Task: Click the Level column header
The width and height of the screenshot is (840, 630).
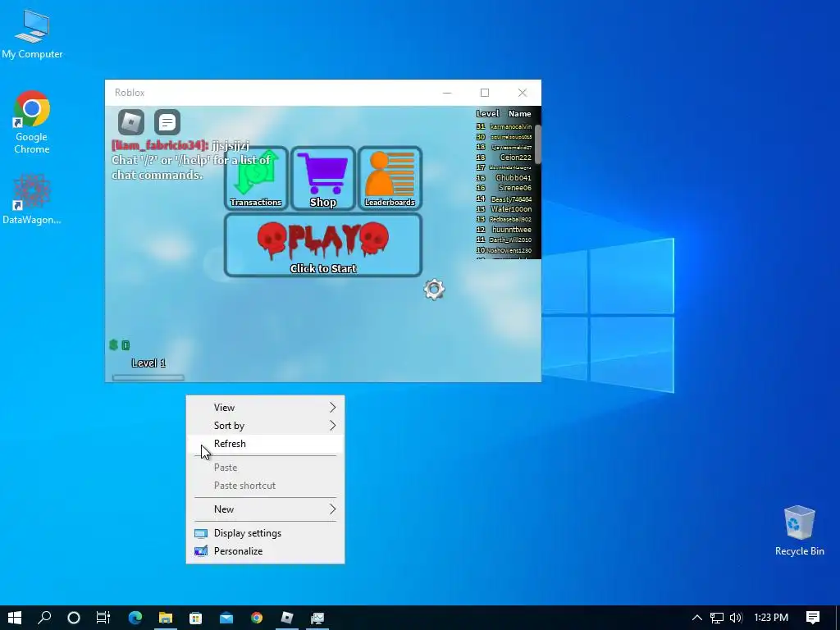Action: (487, 113)
